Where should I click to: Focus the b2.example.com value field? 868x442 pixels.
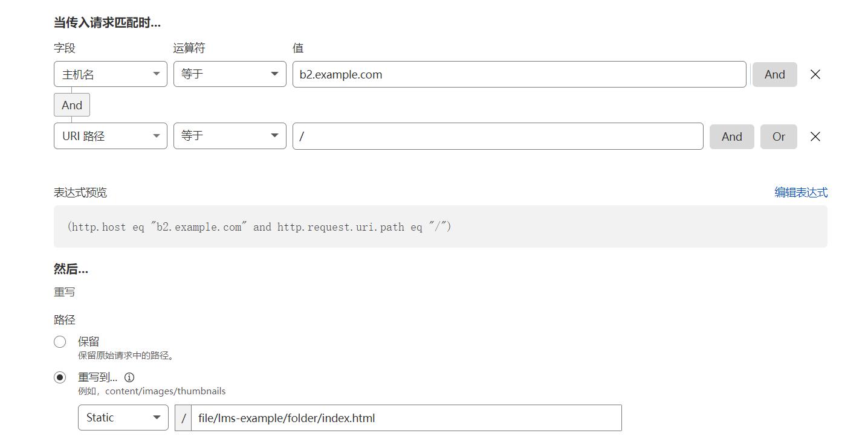[x=519, y=74]
